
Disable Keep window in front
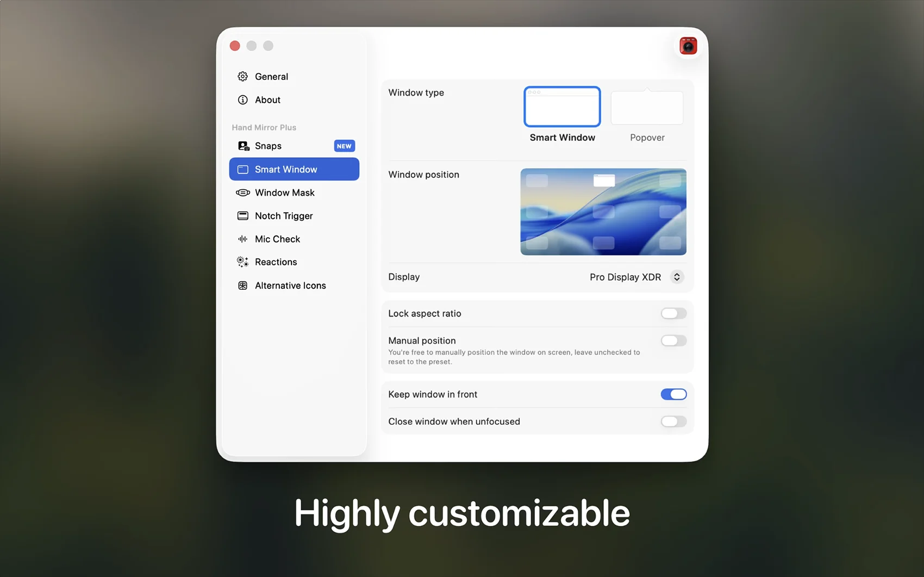tap(673, 395)
